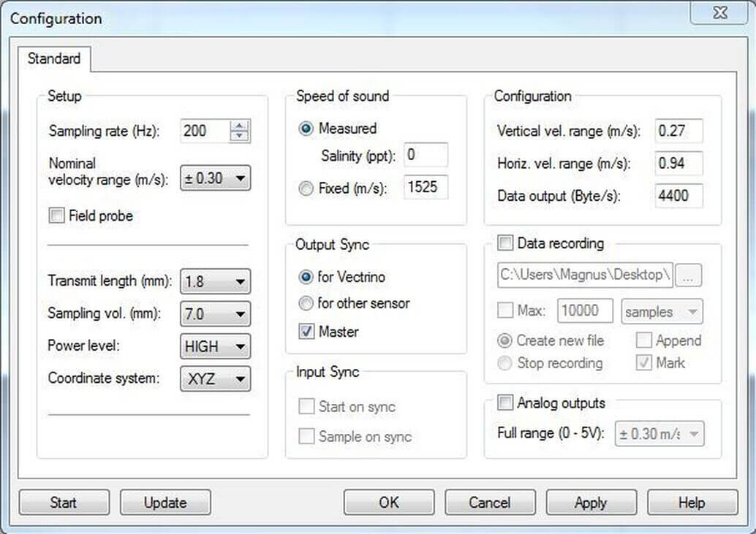This screenshot has width=756, height=534.
Task: Uncheck the Master checkbox
Action: tap(306, 331)
